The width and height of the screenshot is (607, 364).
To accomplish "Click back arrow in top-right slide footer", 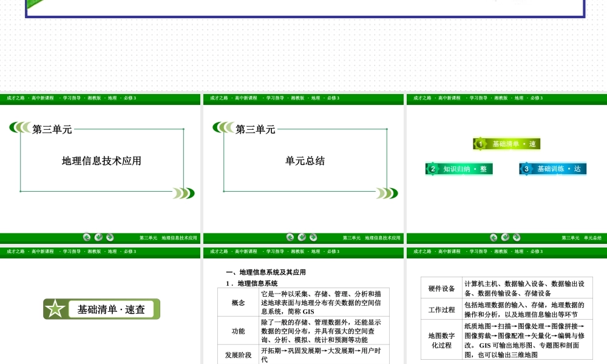I will pos(493,238).
